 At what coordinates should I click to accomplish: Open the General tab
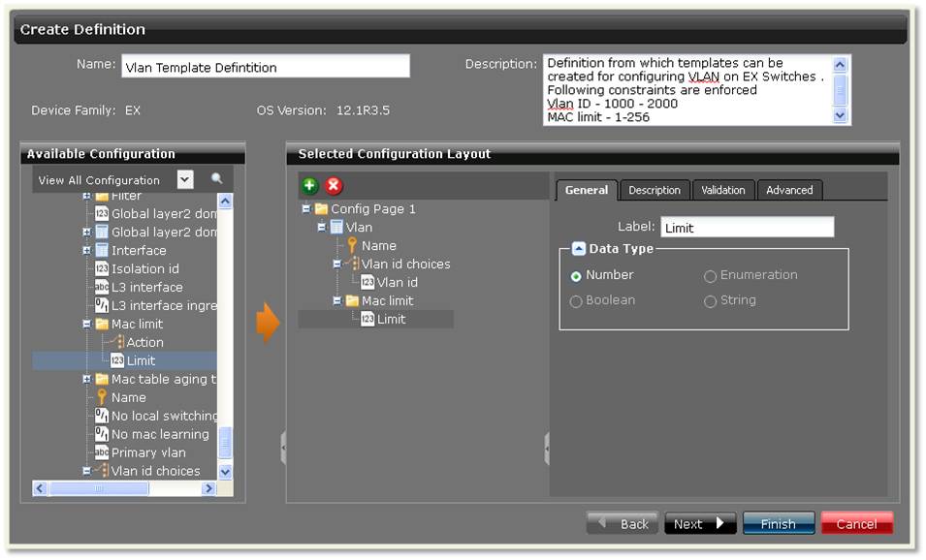pyautogui.click(x=587, y=190)
